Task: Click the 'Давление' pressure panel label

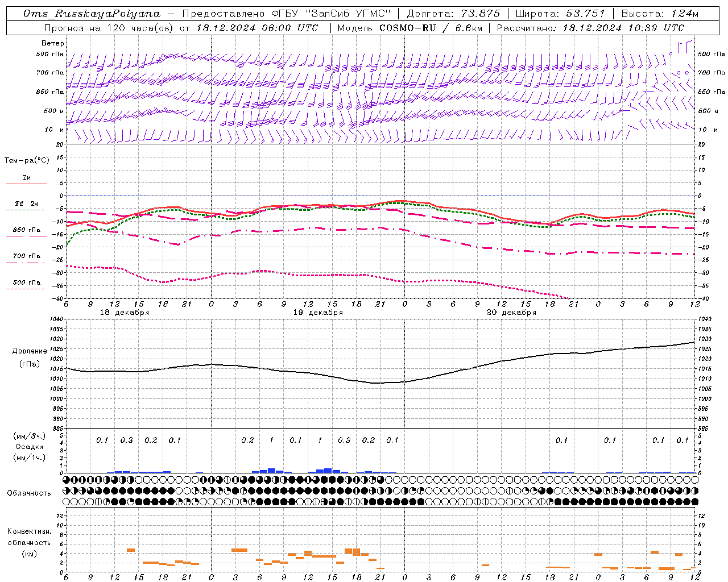Action: (30, 351)
